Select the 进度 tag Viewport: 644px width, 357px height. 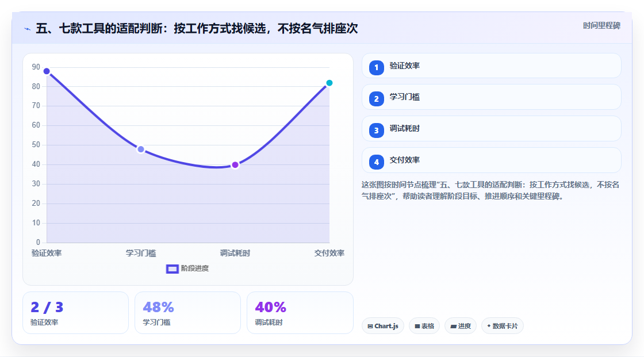point(461,326)
